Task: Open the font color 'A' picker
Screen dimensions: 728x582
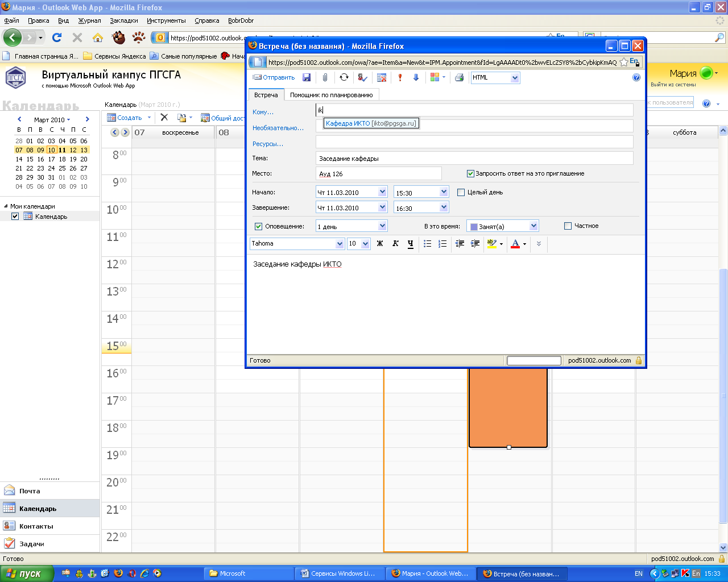Action: click(x=515, y=244)
